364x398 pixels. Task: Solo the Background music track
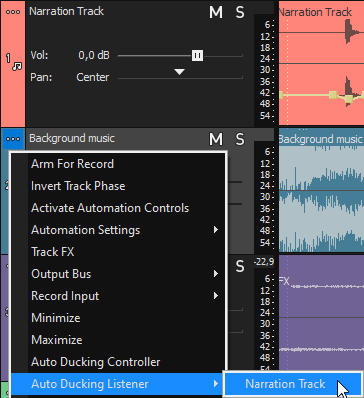point(240,140)
